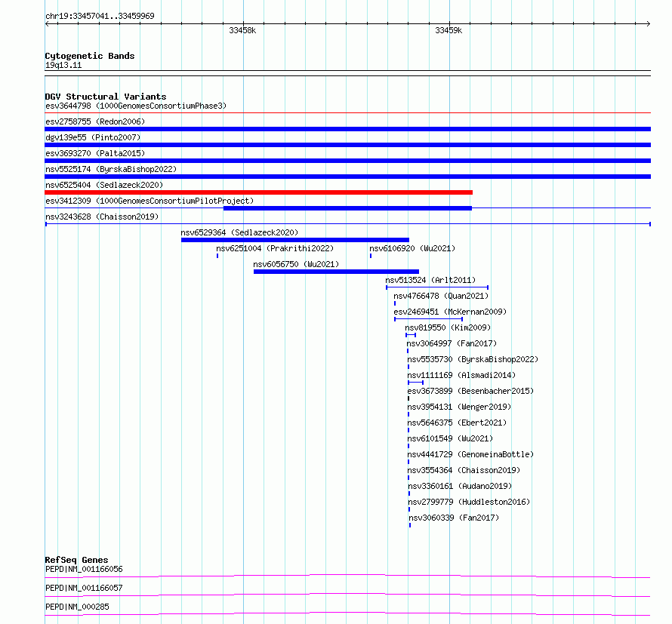Open the nsv6251004 Prakrithi2022 variant

click(275, 248)
